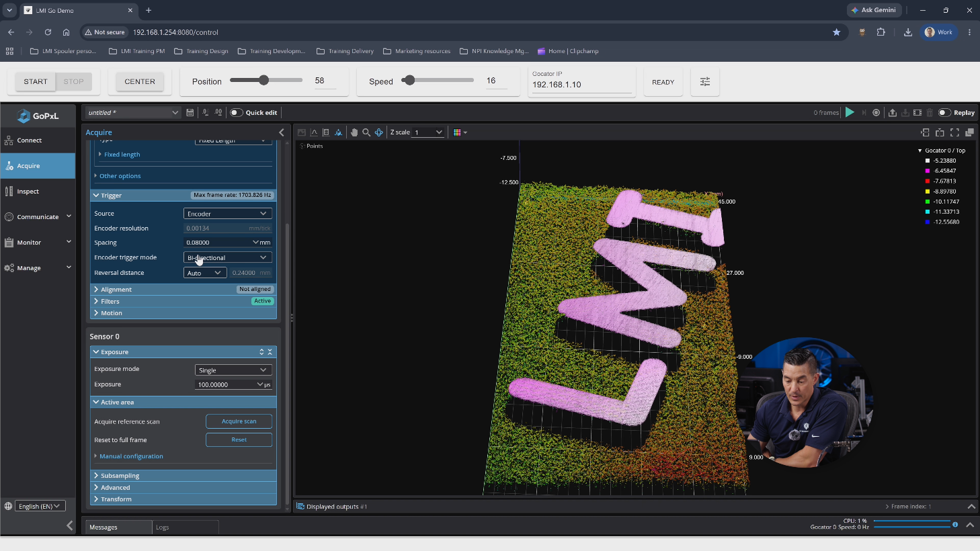The image size is (980, 551).
Task: Click the upload replay data icon
Action: click(x=893, y=113)
